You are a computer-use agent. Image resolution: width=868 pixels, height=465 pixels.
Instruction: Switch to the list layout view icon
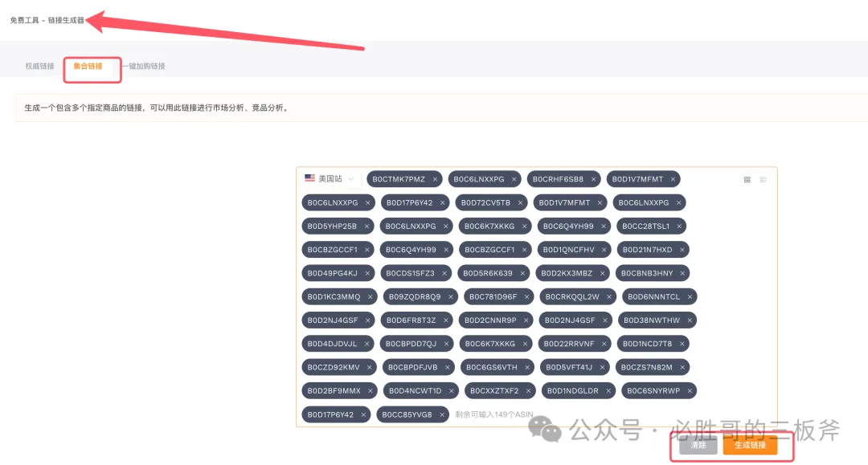click(x=763, y=180)
